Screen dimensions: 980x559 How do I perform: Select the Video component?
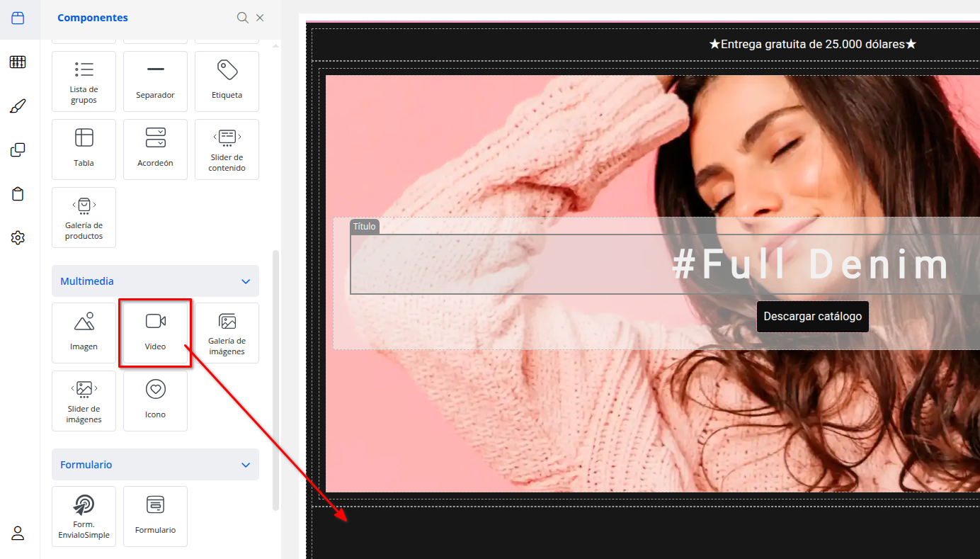[x=155, y=333]
